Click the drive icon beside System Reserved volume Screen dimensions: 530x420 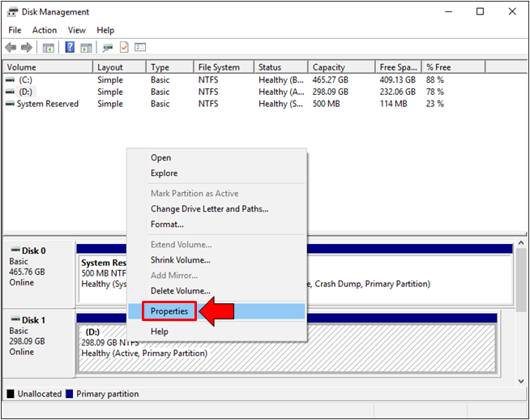(x=11, y=104)
